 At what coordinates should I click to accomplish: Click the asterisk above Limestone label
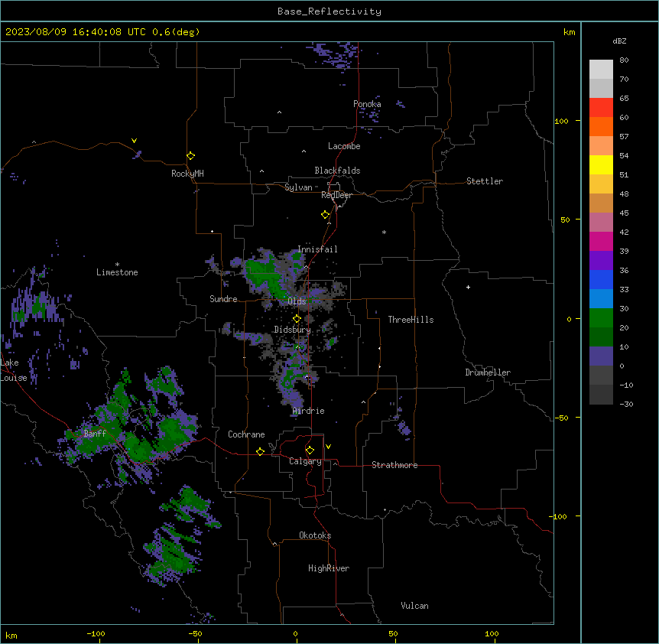[117, 265]
